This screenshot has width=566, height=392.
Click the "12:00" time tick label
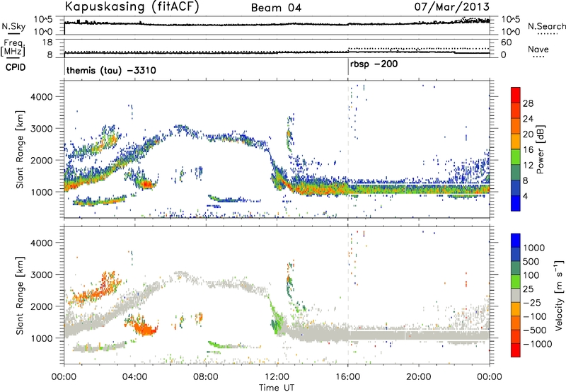pos(277,377)
